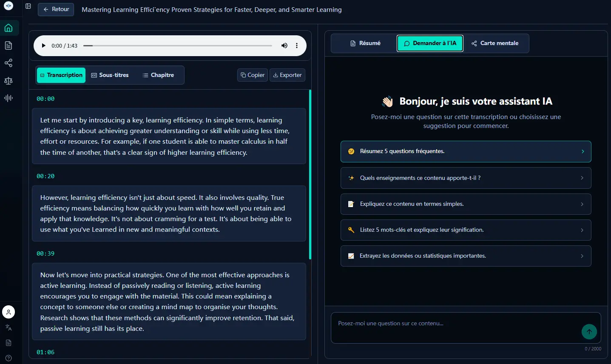Send the question with arrow button
This screenshot has height=364, width=611.
click(589, 332)
